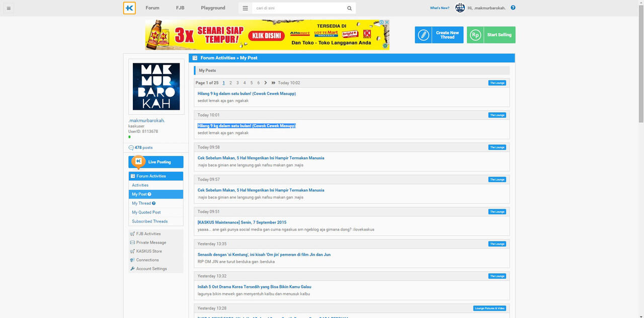Image resolution: width=644 pixels, height=318 pixels.
Task: Expand Forum Activities sidebar section
Action: 156,176
